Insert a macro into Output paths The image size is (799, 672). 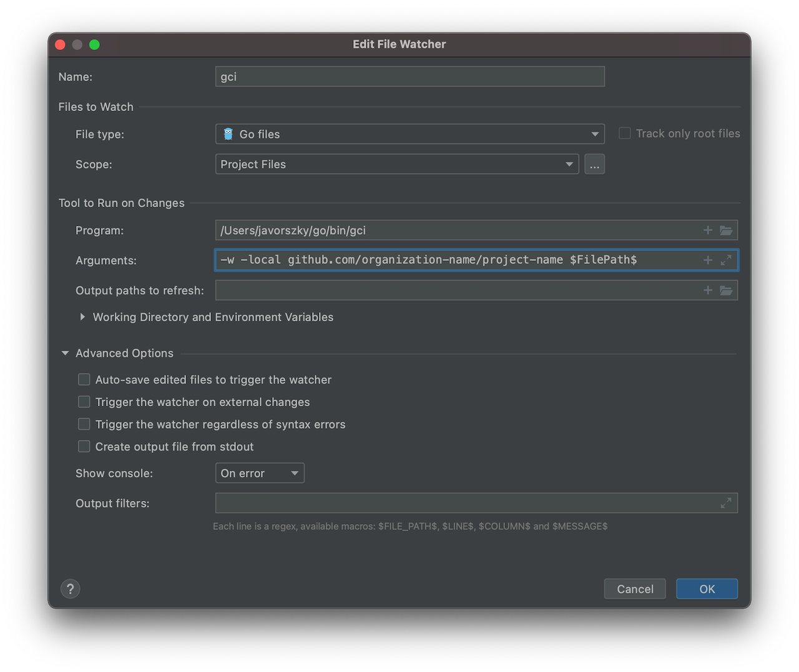pyautogui.click(x=707, y=290)
